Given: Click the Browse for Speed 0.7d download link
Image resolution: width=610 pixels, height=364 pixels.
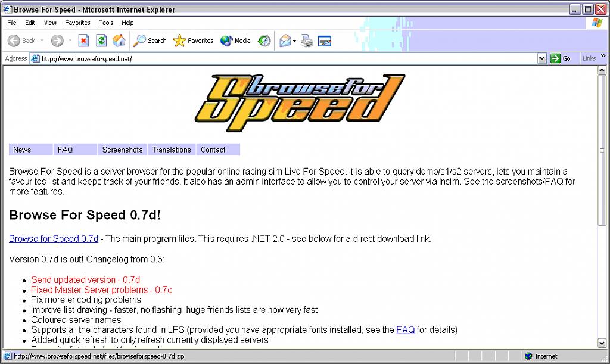Looking at the screenshot, I should pyautogui.click(x=54, y=239).
